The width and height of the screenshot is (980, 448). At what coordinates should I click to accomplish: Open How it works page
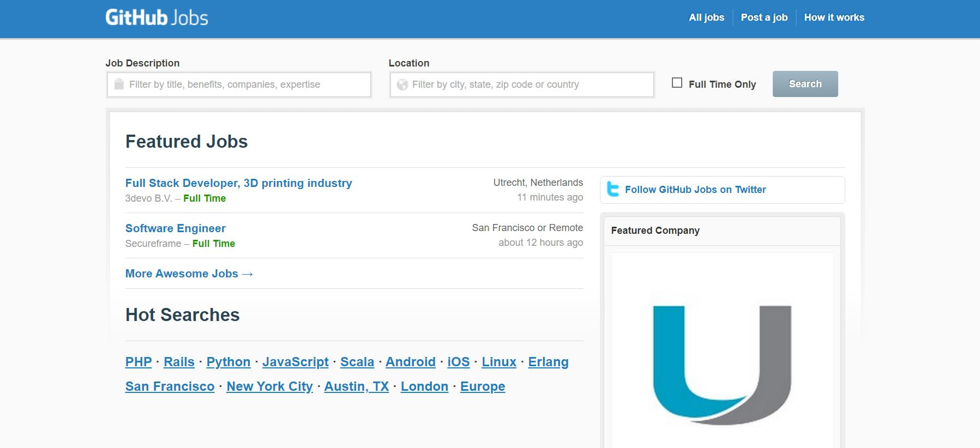tap(834, 17)
